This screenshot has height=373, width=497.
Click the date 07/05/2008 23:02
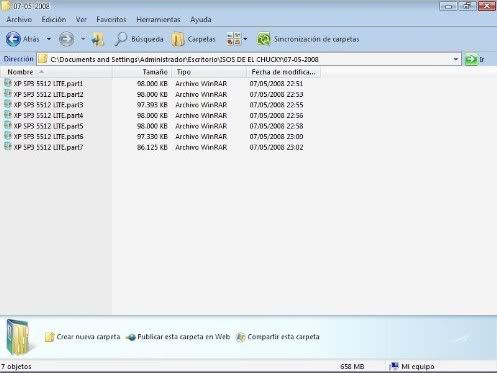276,147
